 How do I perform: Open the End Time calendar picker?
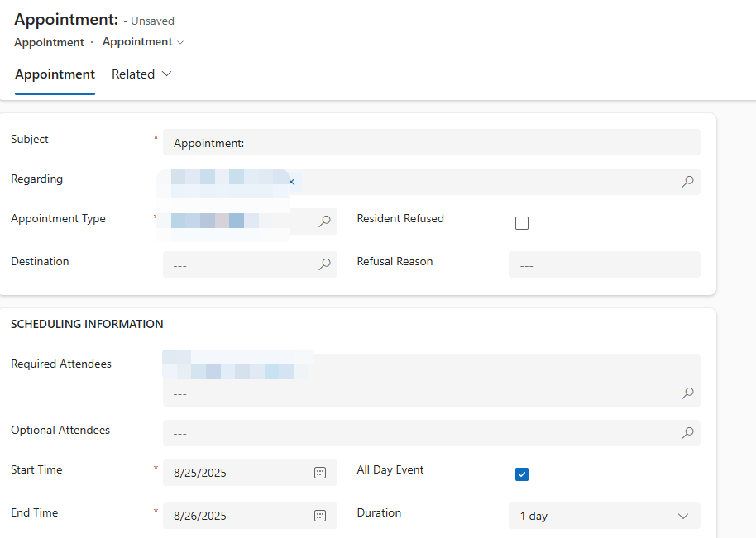320,516
